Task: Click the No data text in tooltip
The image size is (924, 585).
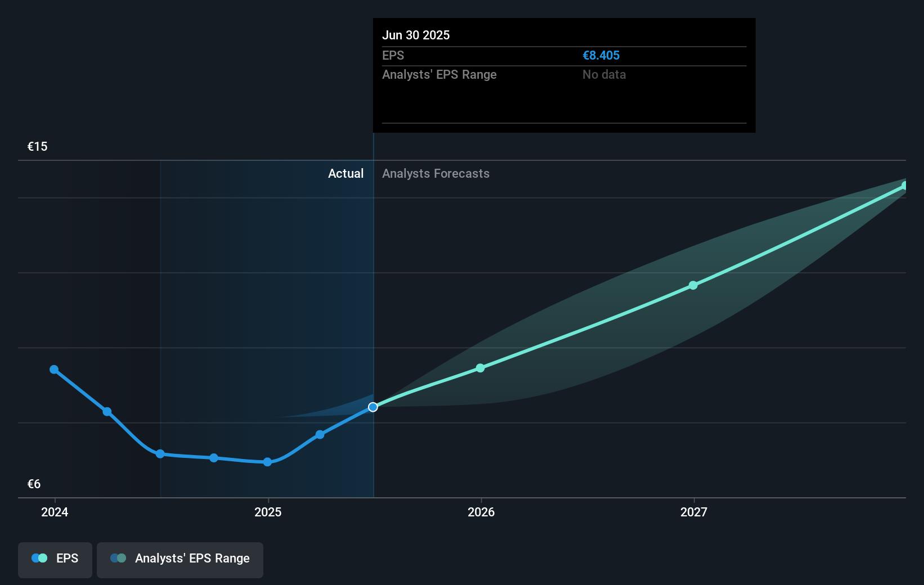Action: (604, 74)
